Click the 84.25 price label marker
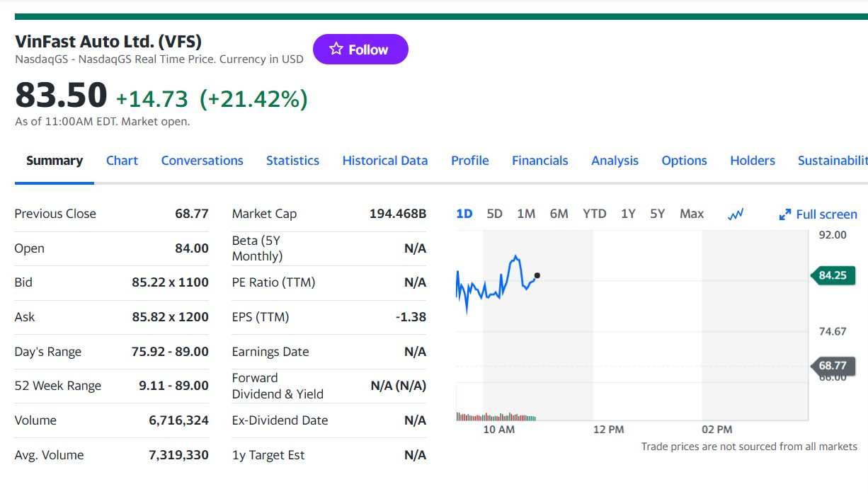 833,275
